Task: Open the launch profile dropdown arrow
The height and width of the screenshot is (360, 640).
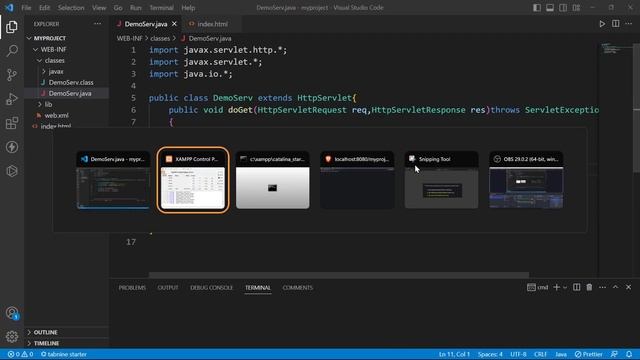Action: point(565,287)
